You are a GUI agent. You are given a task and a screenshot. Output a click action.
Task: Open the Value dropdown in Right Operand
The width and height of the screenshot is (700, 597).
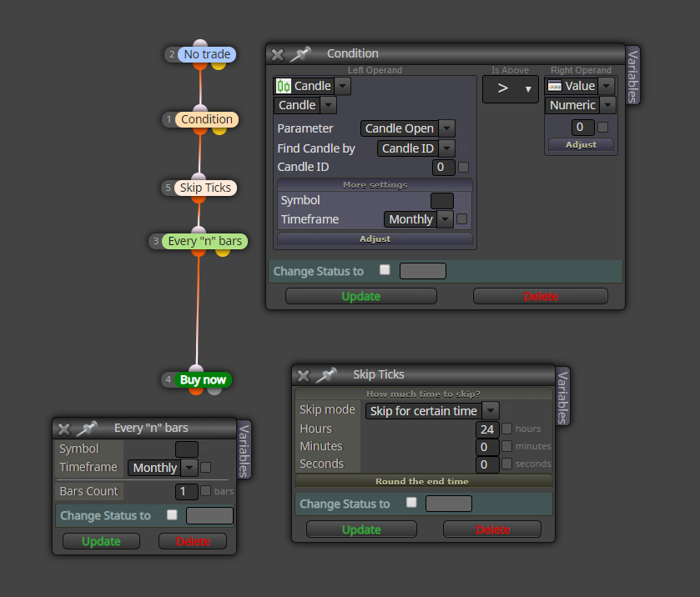(x=607, y=86)
